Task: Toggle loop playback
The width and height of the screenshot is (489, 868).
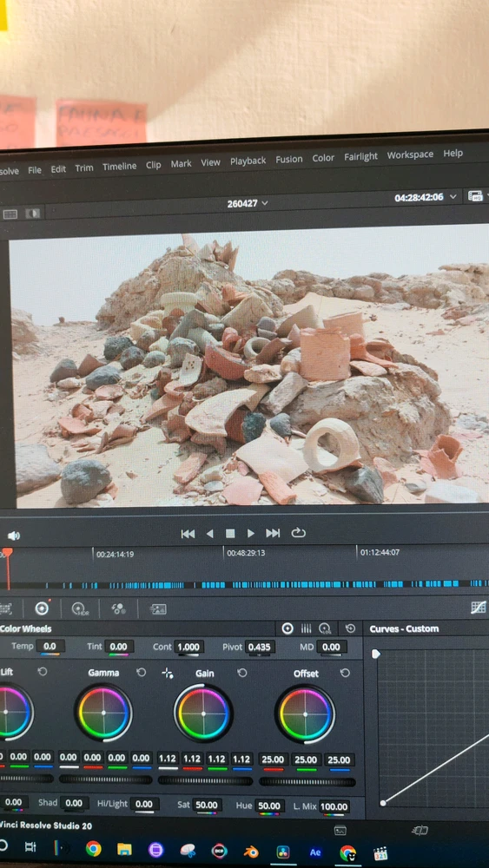Action: click(298, 533)
